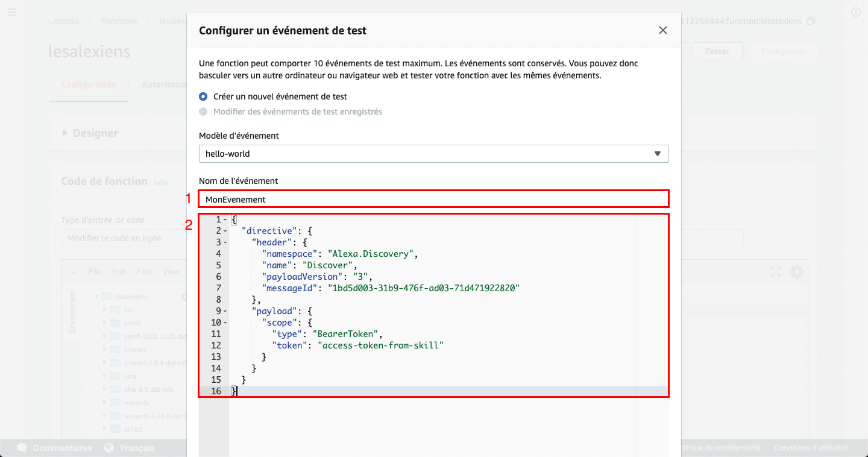This screenshot has height=457, width=868.
Task: Open Commentaires in the footer
Action: pos(63,448)
